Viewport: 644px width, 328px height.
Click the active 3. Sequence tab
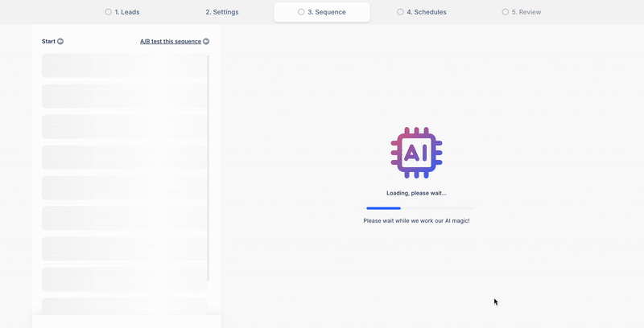pyautogui.click(x=326, y=12)
